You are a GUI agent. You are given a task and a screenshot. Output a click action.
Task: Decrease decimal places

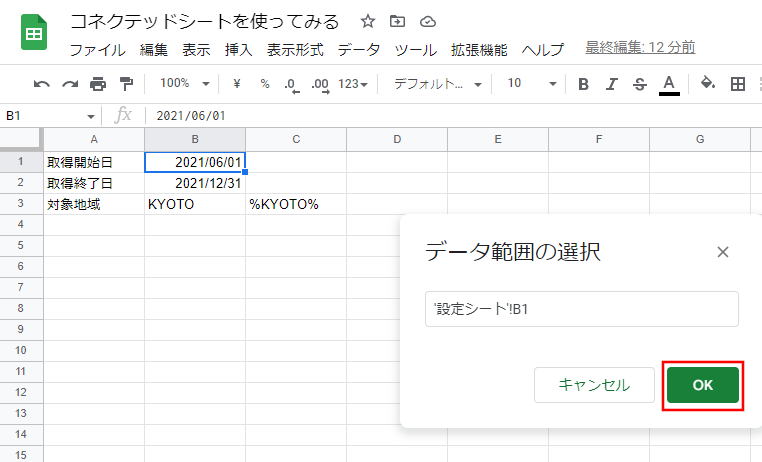292,85
